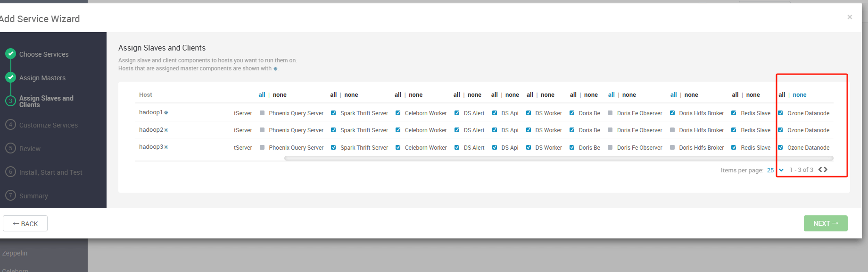Go to the previous page using the left arrow
This screenshot has height=272, width=868.
tap(820, 170)
